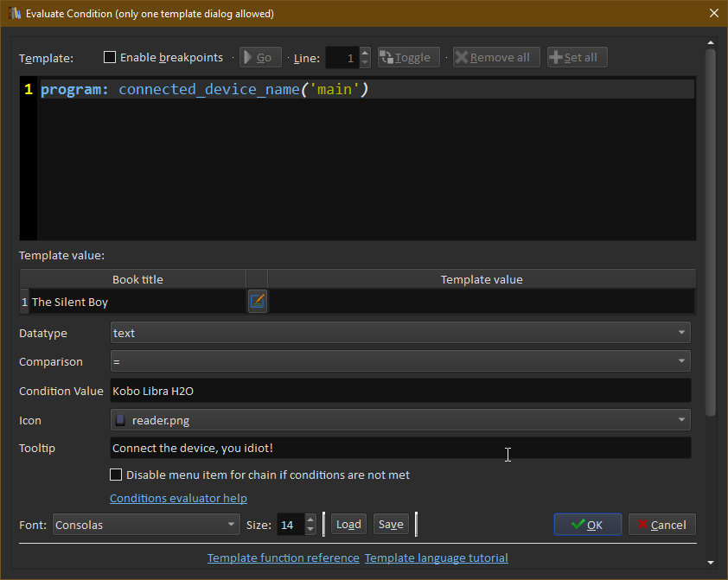Click the Template value column header
Screen dimensions: 728x580
[482, 279]
